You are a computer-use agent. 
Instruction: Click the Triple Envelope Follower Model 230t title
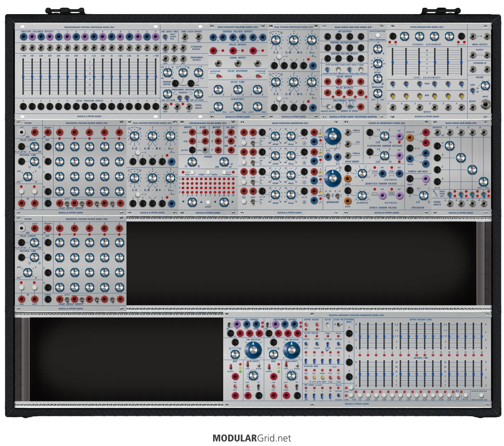click(238, 27)
